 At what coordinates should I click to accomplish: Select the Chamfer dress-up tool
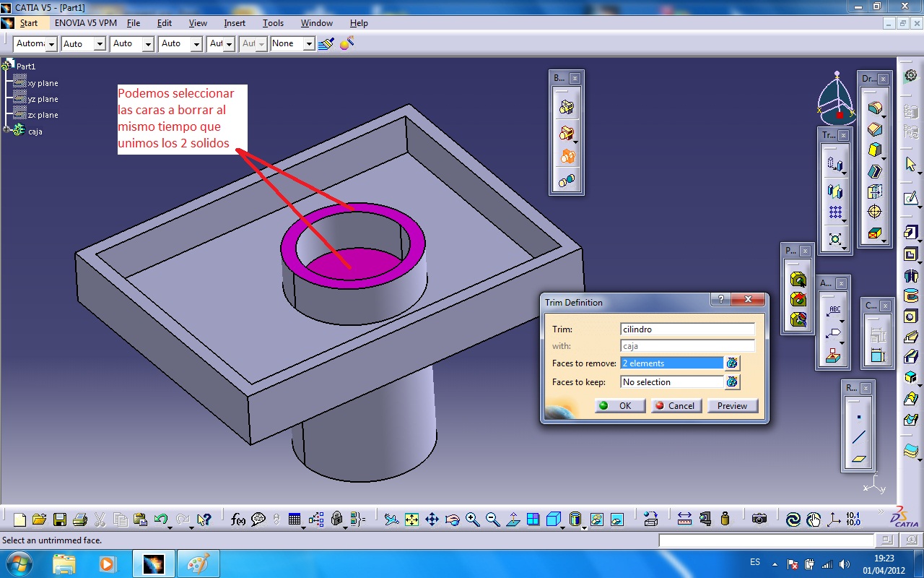pyautogui.click(x=875, y=130)
